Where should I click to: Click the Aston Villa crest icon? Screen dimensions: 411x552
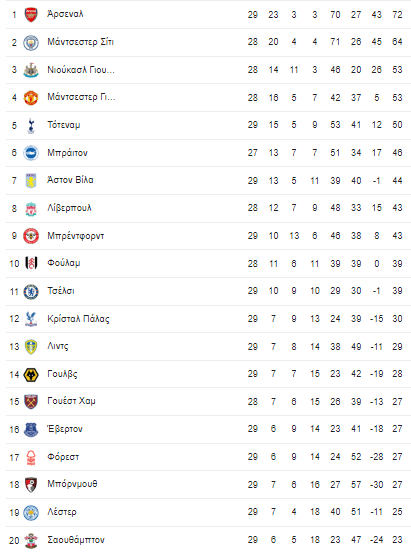coord(31,181)
